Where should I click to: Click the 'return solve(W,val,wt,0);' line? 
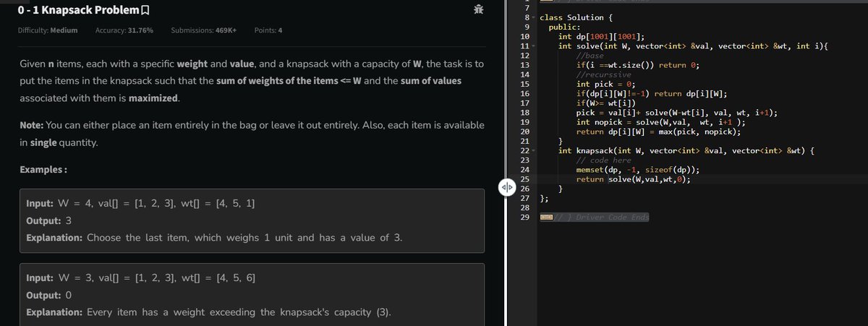click(x=633, y=179)
